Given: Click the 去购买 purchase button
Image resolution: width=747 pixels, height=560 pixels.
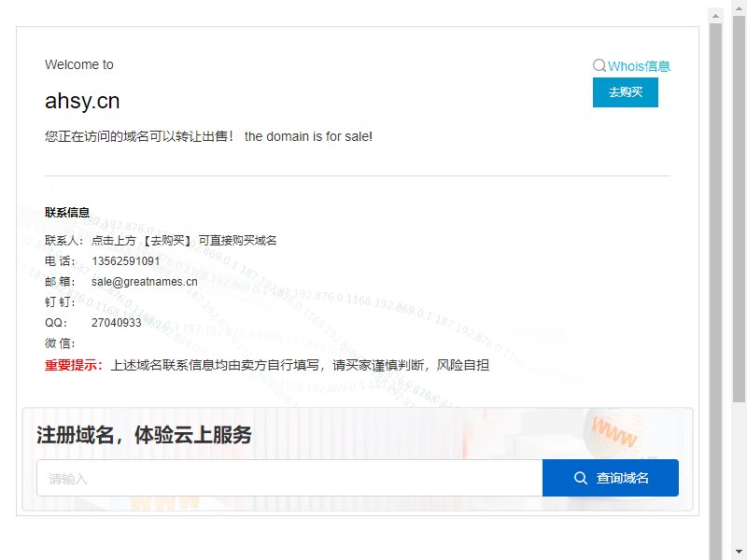Looking at the screenshot, I should tap(625, 92).
